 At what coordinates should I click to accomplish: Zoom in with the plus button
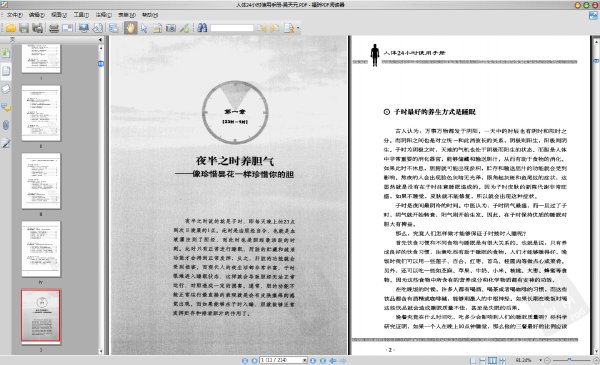596,360
